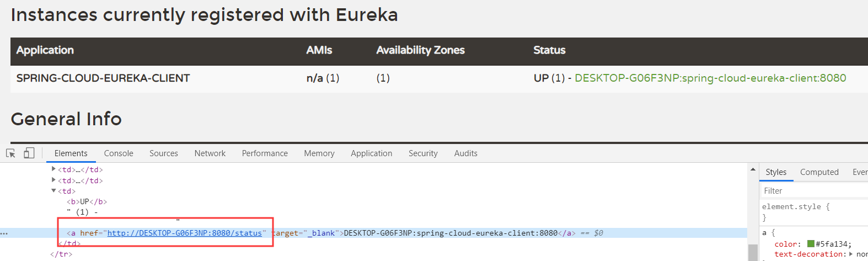Open the Network tab
Image resolution: width=868 pixels, height=261 pixels.
click(210, 153)
